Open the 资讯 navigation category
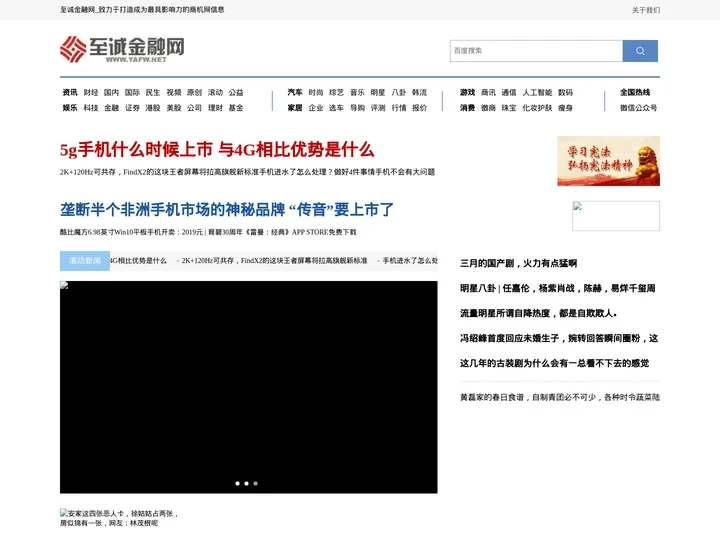The image size is (720, 540). [70, 92]
